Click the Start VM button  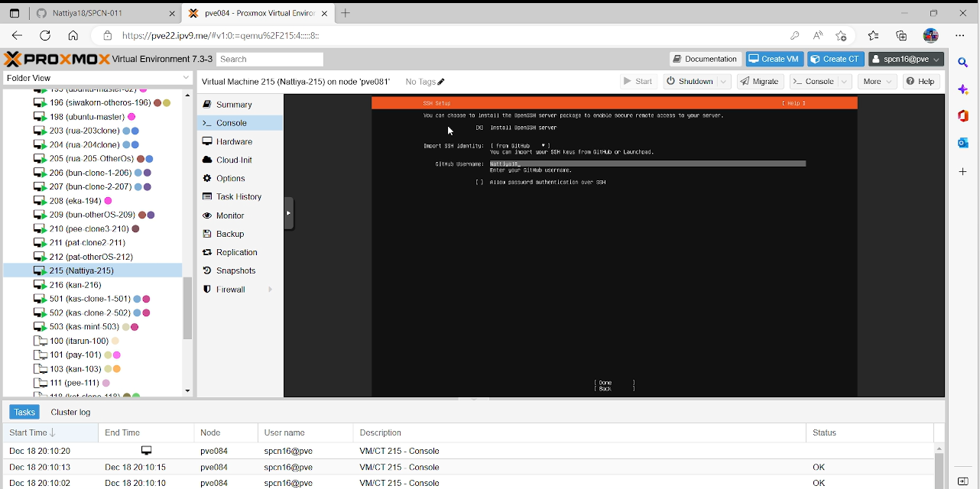[638, 81]
